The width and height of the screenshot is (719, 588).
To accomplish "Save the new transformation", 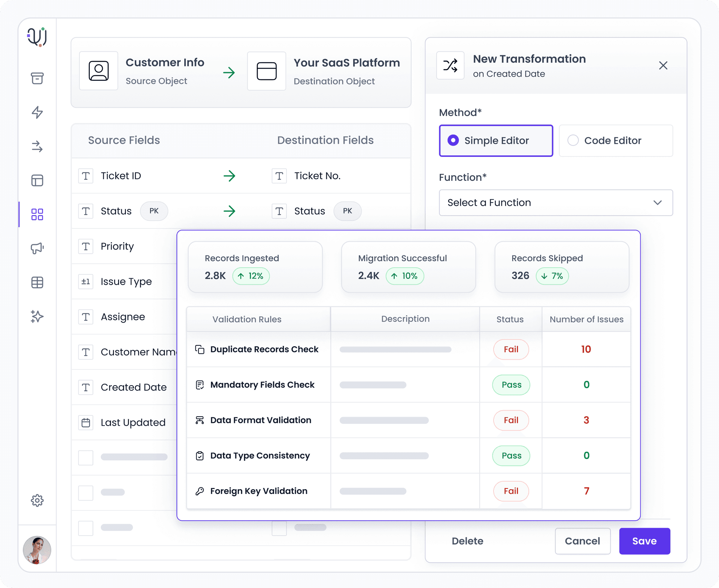I will tap(644, 541).
